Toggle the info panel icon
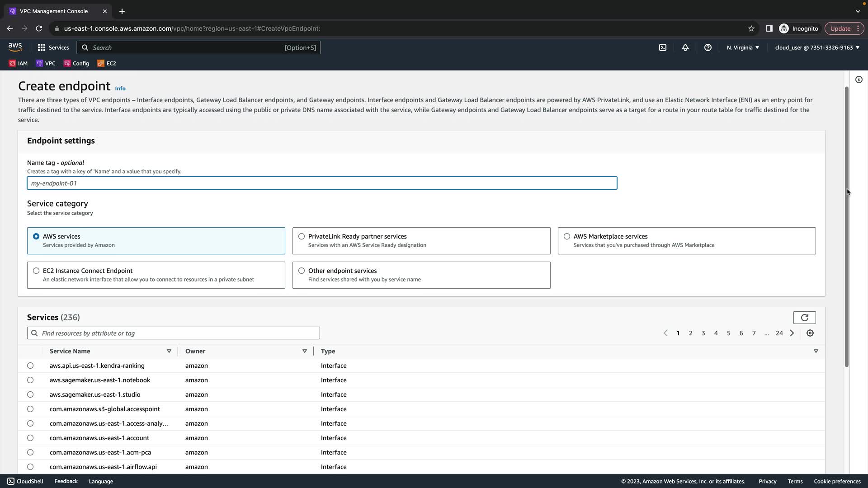The width and height of the screenshot is (868, 488). click(859, 80)
